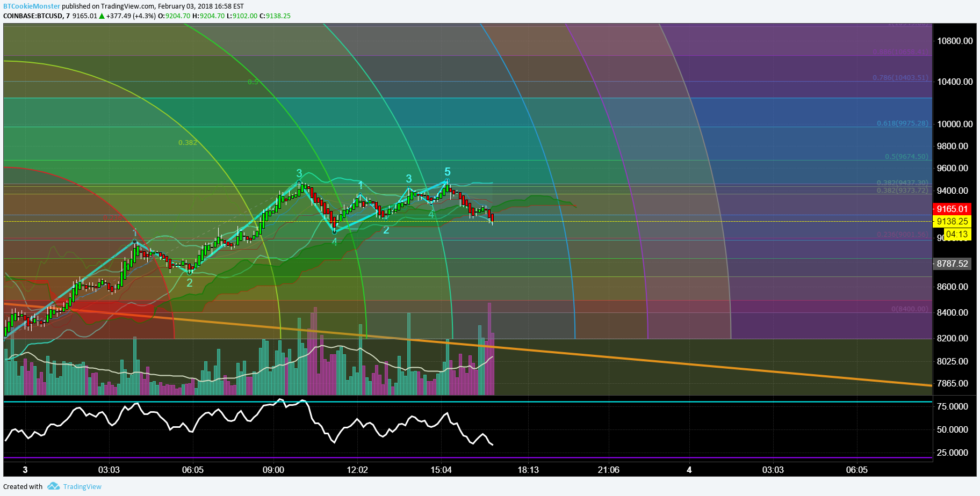The height and width of the screenshot is (496, 980).
Task: Click the 10800.00 price axis label
Action: coord(955,41)
